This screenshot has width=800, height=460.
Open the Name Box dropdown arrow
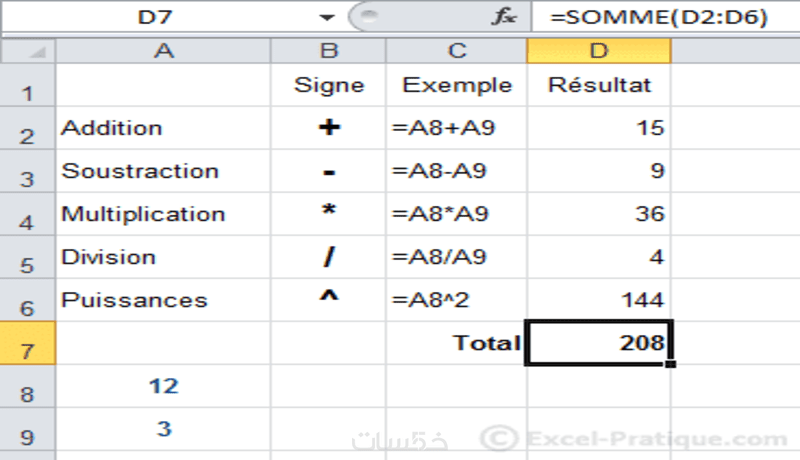point(325,18)
